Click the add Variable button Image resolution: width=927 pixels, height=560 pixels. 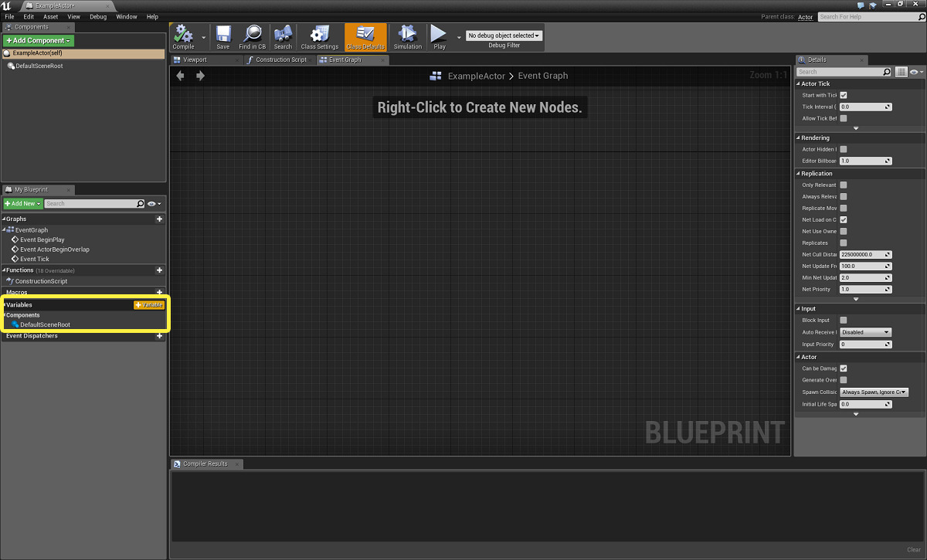pos(149,305)
